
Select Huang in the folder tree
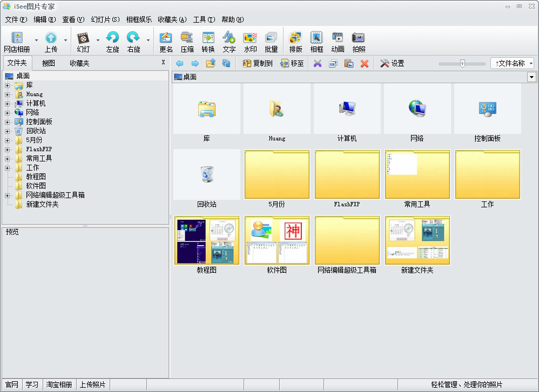pyautogui.click(x=35, y=94)
